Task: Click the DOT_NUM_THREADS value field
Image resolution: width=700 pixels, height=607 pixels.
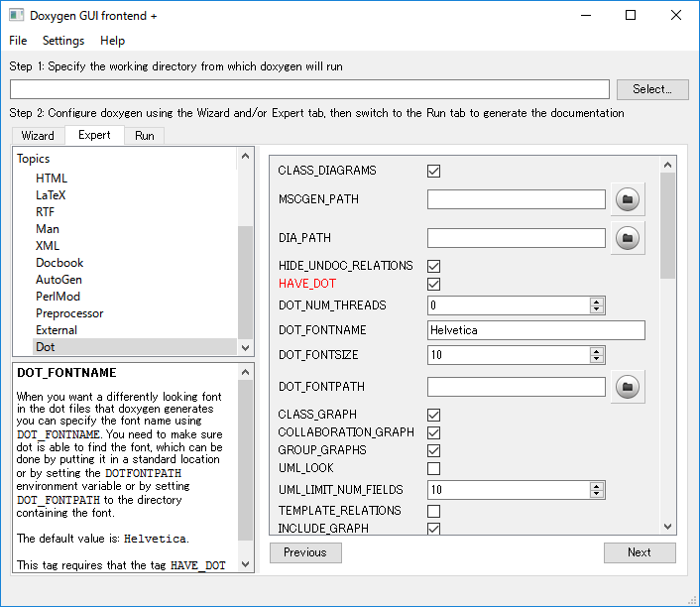Action: coord(508,305)
